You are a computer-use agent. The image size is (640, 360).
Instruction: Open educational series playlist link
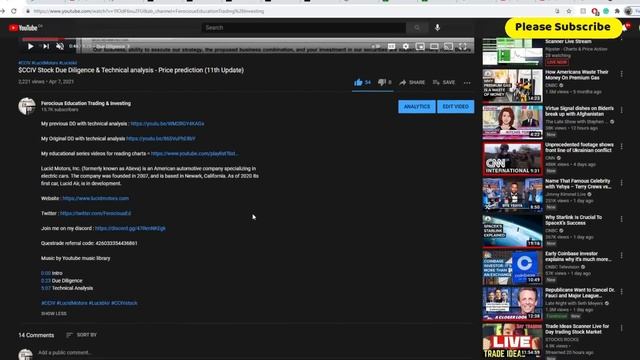pyautogui.click(x=195, y=154)
